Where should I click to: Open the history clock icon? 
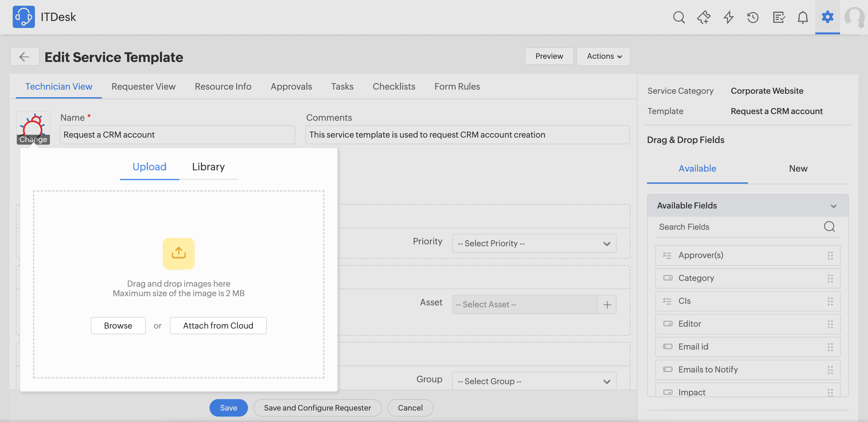pyautogui.click(x=753, y=17)
